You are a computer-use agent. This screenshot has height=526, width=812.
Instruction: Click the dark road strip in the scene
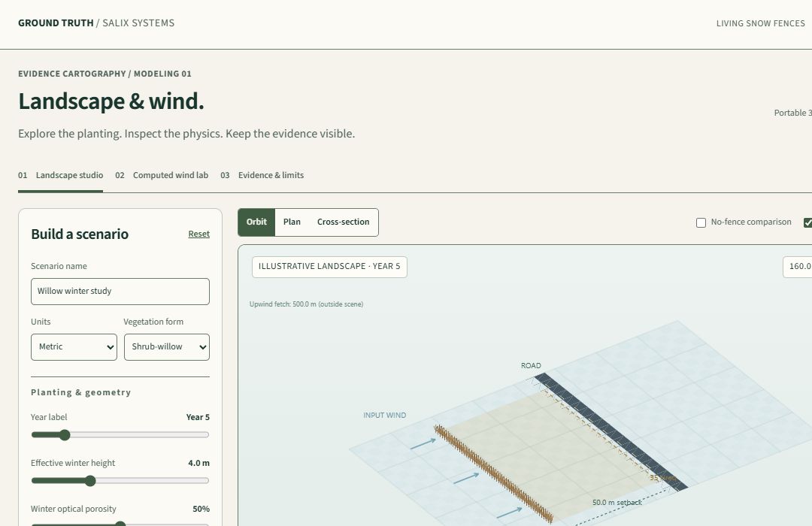(611, 432)
